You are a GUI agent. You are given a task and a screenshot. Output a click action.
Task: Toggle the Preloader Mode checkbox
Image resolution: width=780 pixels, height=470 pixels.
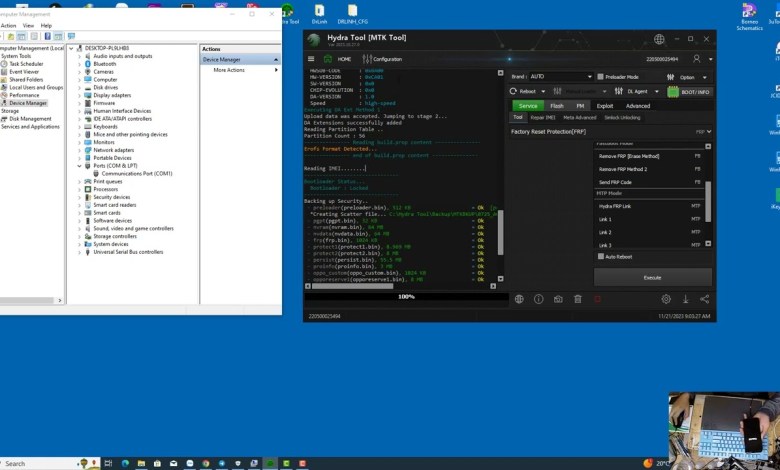point(600,76)
